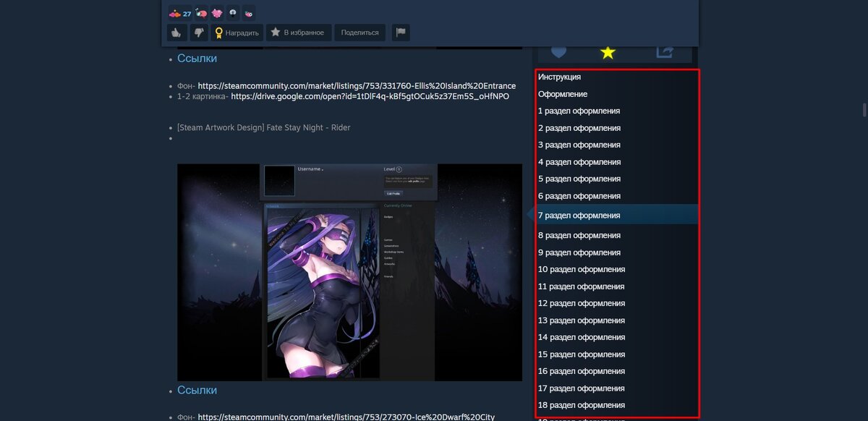The width and height of the screenshot is (868, 421).
Task: Select highlighted 7 раздел оформления
Action: [x=616, y=215]
